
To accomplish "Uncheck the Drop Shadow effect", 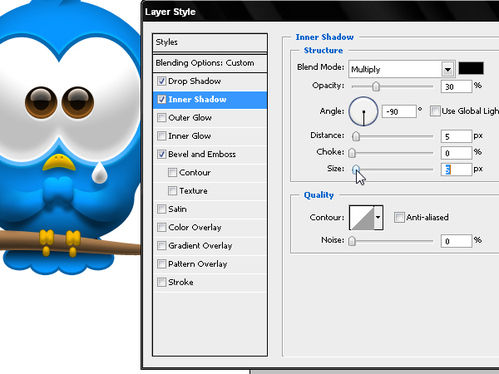I will pos(162,81).
